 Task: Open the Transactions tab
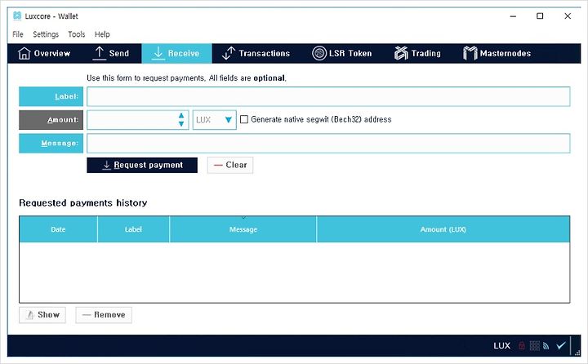(256, 53)
